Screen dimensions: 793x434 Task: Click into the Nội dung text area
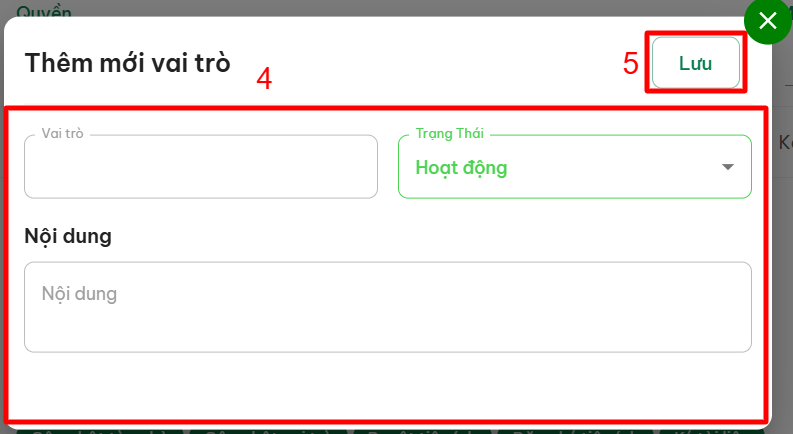(387, 306)
